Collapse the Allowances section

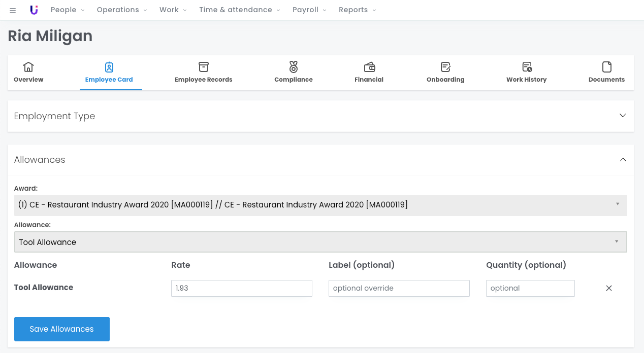click(x=623, y=160)
